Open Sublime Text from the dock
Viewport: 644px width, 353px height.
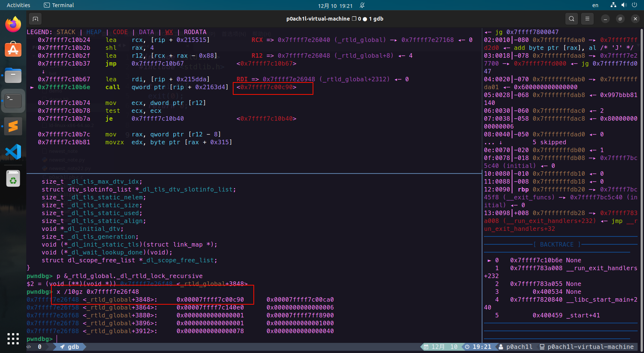13,126
